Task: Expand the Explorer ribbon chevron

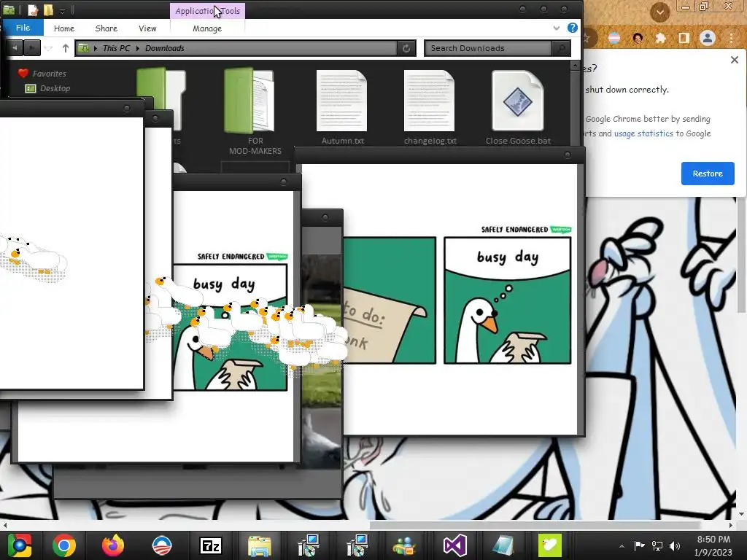Action: point(557,28)
